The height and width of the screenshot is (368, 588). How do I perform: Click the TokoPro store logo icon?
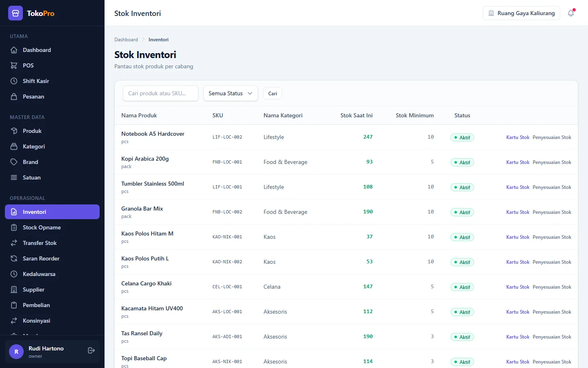point(16,13)
